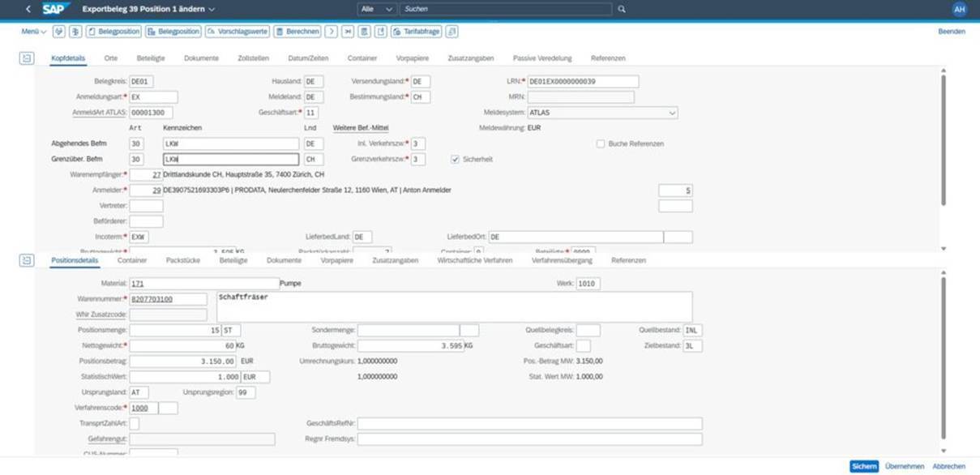Image resolution: width=980 pixels, height=475 pixels.
Task: Open the AH user avatar menu
Action: point(960,9)
